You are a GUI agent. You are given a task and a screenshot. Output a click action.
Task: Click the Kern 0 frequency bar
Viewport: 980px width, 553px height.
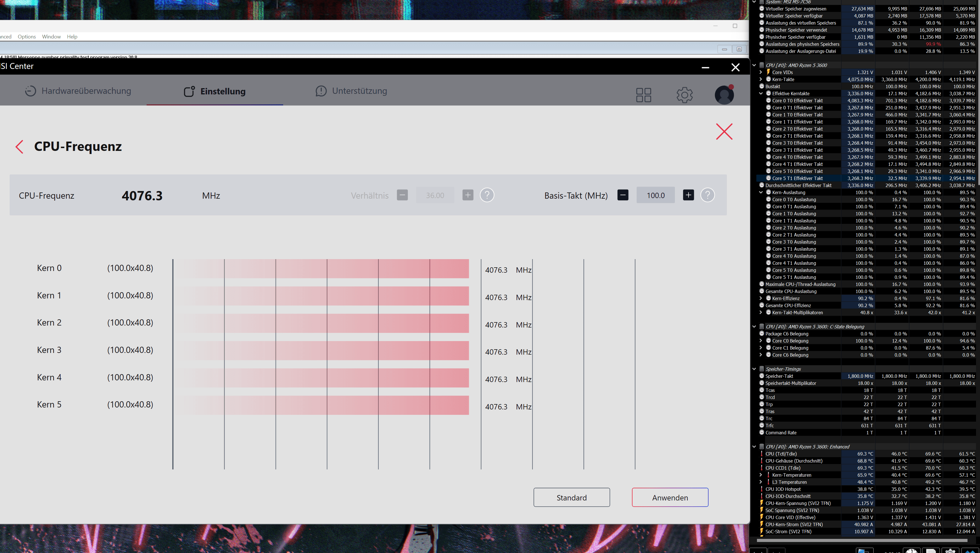[322, 269]
